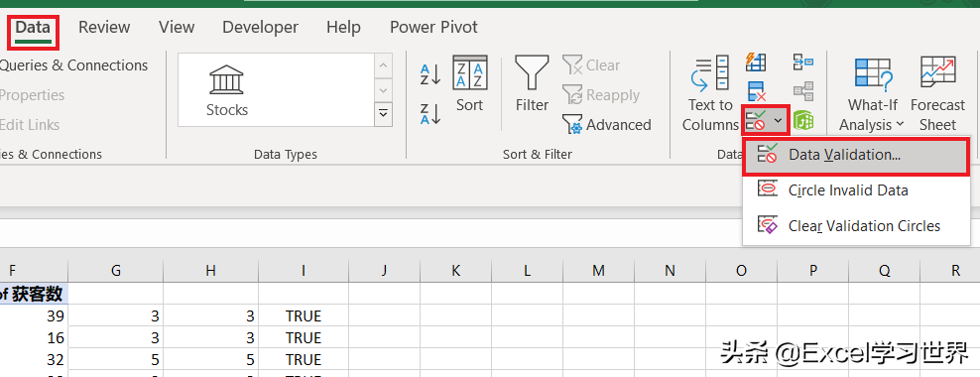980x377 pixels.
Task: Click the Advanced filter button
Action: click(607, 124)
